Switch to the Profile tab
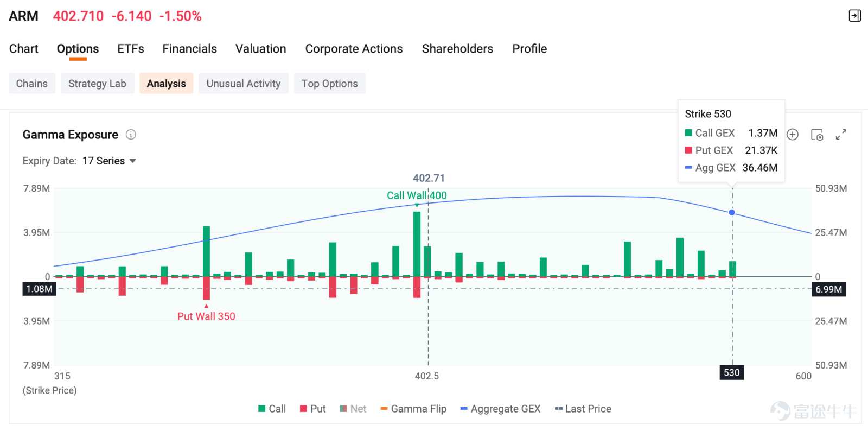Viewport: 868px width, 431px height. 529,49
